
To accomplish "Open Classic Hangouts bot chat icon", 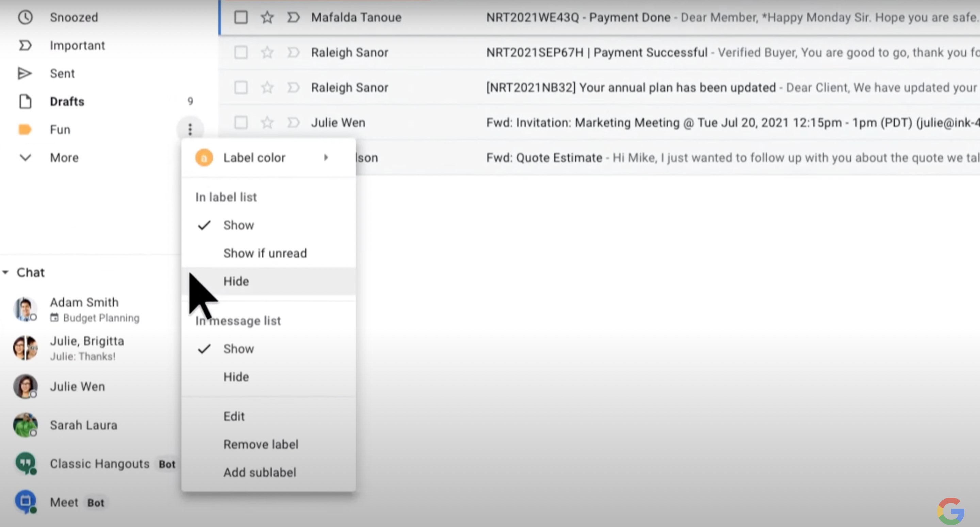I will click(x=26, y=463).
